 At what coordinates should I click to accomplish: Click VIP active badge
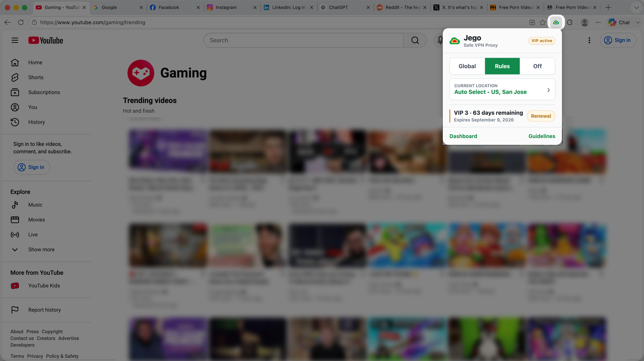[542, 41]
